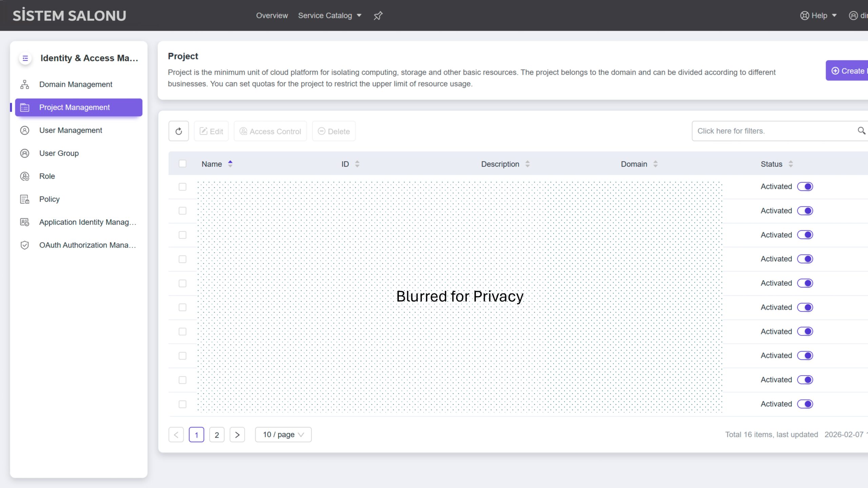Toggle off the first Activated switch

click(x=805, y=187)
